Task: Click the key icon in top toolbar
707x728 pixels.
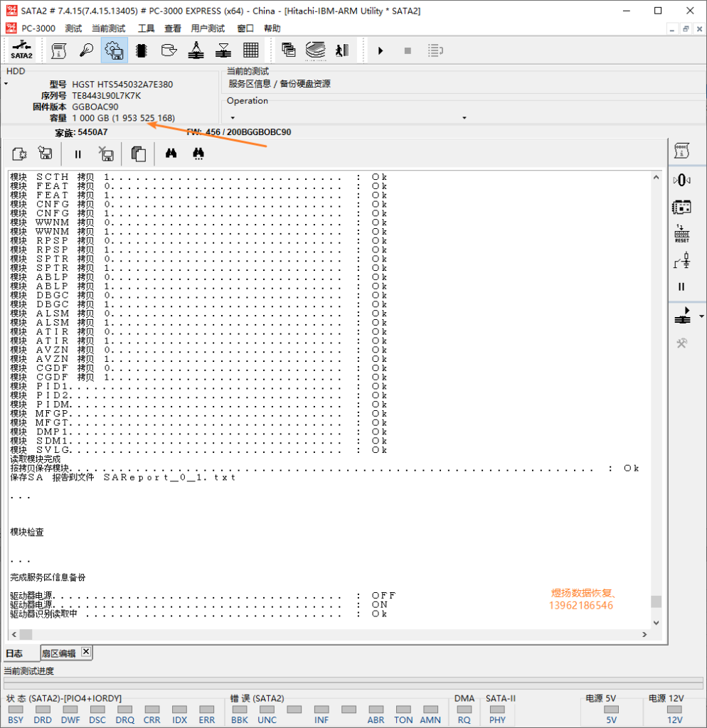Action: point(86,50)
